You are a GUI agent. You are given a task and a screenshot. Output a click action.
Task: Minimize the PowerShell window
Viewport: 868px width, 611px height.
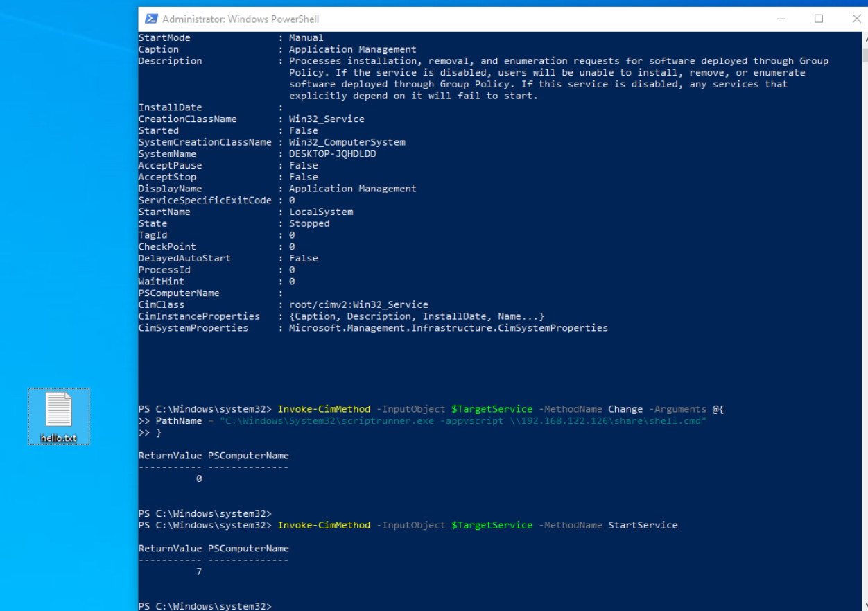point(781,19)
